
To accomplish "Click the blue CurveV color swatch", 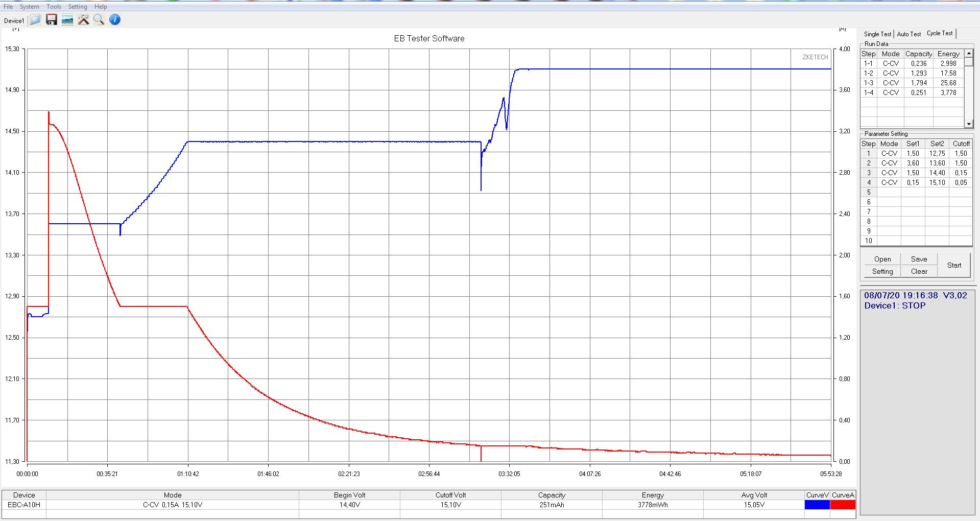I will point(817,505).
